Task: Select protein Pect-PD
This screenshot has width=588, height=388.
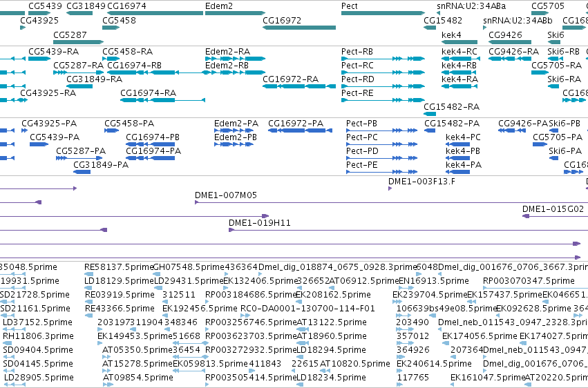Action: (381, 158)
